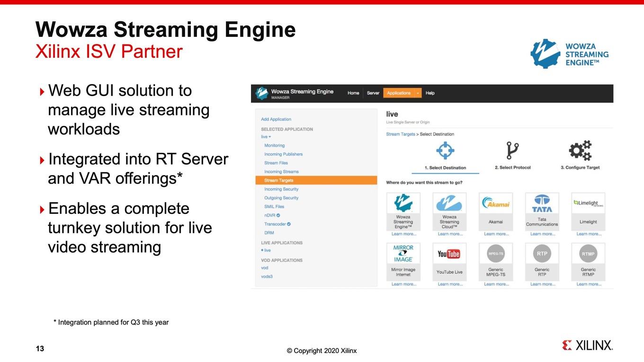Click Learn more under Generic RTMP
644x362 pixels.
589,284
